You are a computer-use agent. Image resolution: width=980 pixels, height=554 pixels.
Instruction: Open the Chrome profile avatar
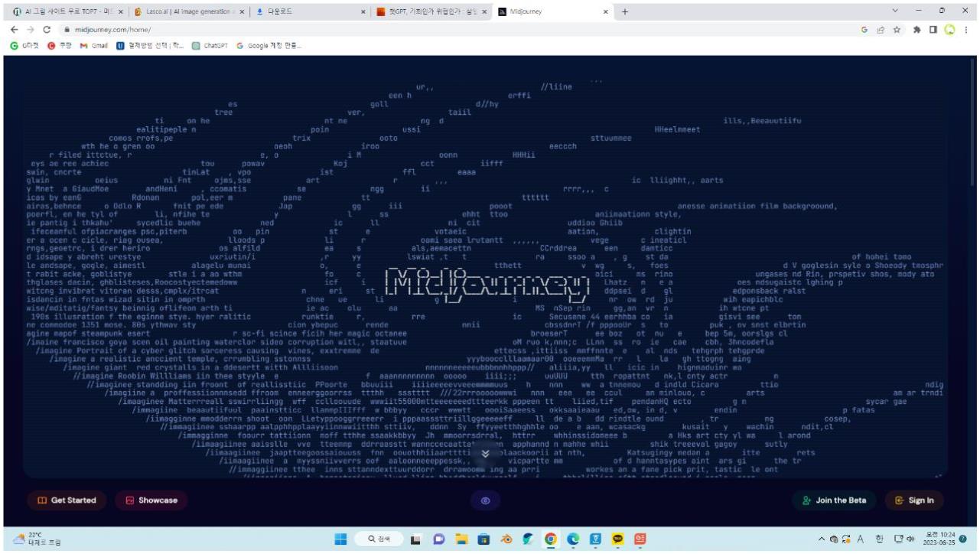[x=949, y=30]
